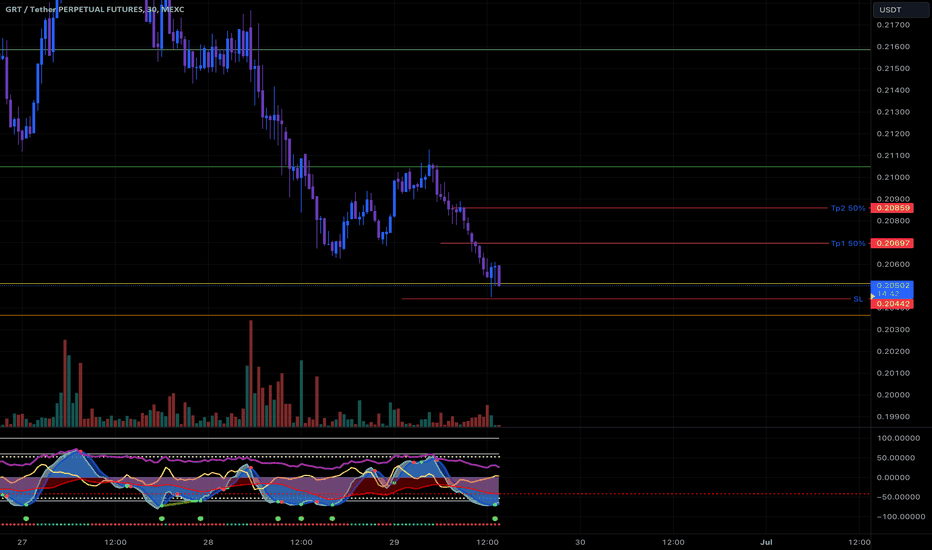This screenshot has height=550, width=932.
Task: Click the red 0.20859 price tag
Action: [892, 208]
